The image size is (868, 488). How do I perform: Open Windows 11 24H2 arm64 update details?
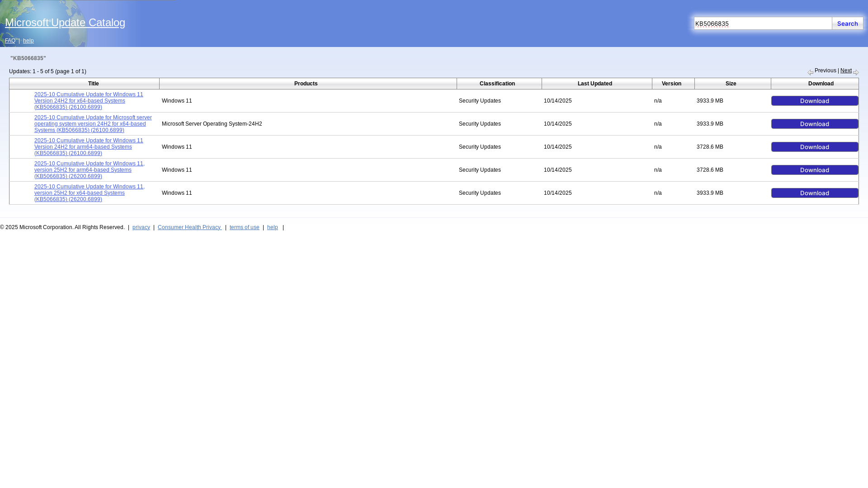[x=89, y=147]
